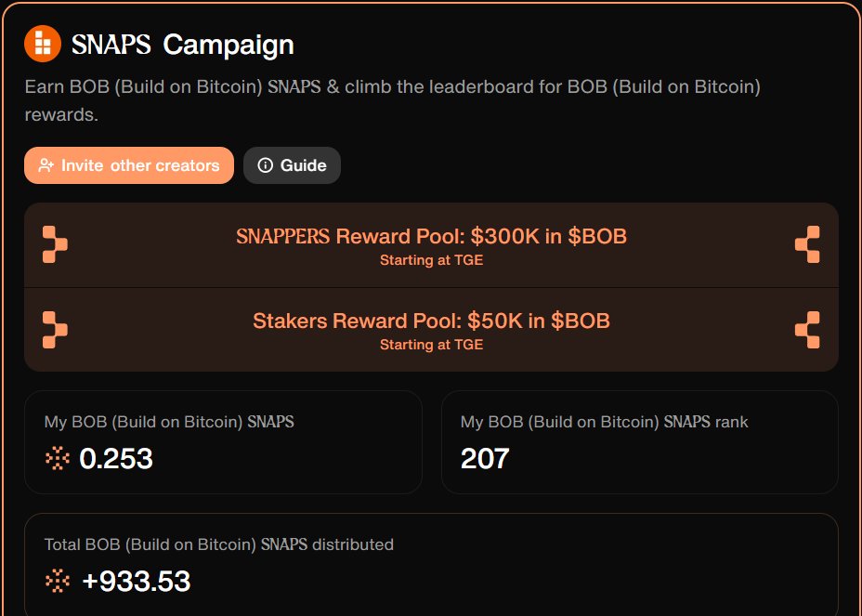The image size is (862, 616).
Task: Click the +933.53 distributed value
Action: tap(137, 581)
